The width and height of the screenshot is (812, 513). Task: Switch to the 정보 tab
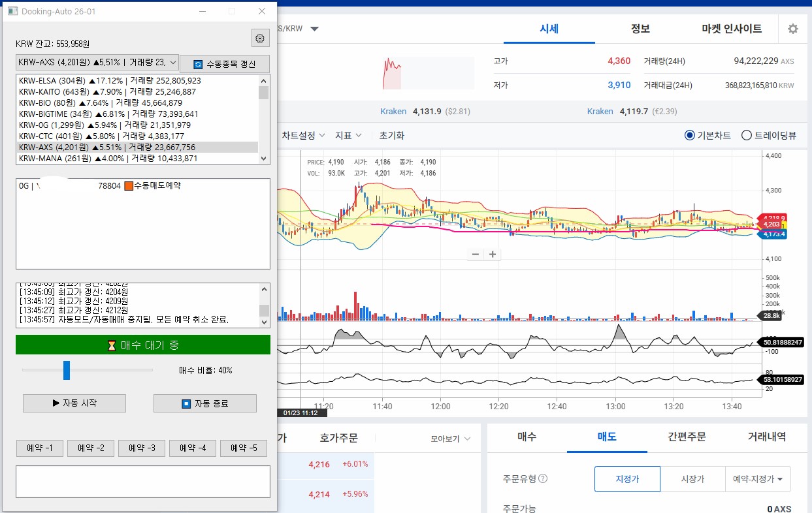coord(640,29)
